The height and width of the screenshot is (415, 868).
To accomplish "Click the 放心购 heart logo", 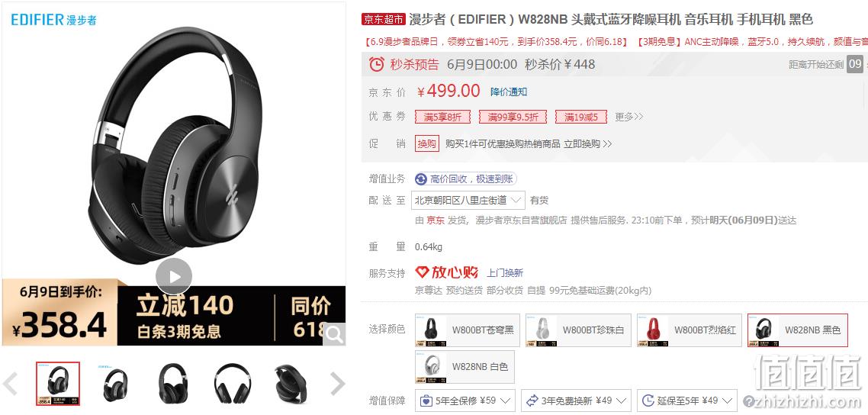I will pyautogui.click(x=423, y=272).
